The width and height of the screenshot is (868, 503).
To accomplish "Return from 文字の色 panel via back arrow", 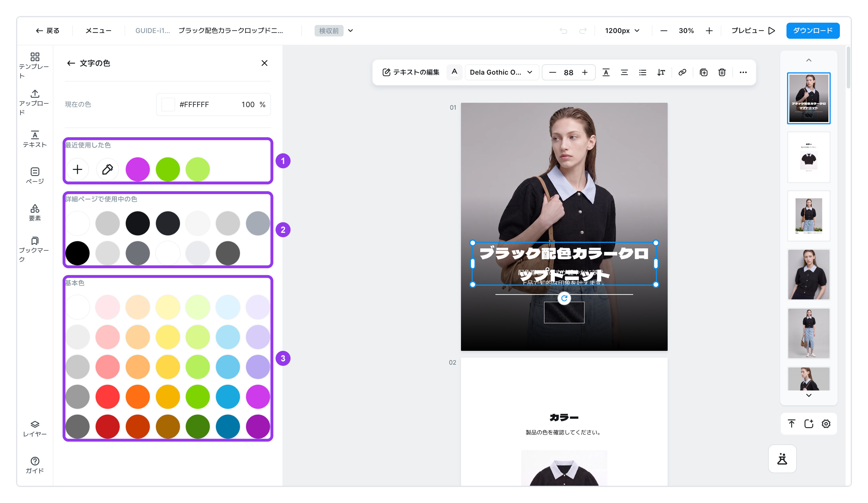I will click(71, 63).
